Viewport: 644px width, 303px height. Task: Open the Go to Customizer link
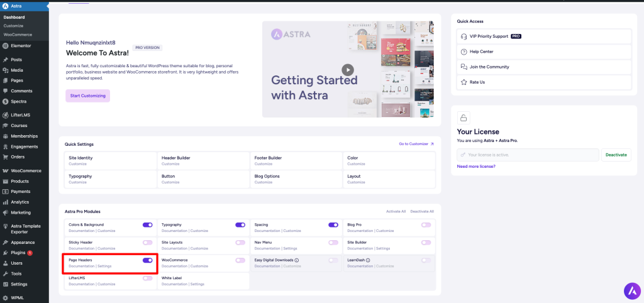pos(416,144)
